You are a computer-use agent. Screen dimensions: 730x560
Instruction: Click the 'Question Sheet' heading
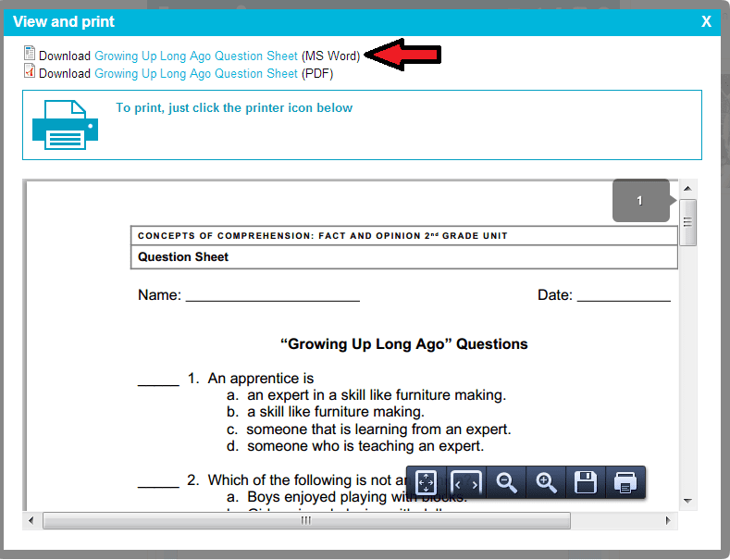pyautogui.click(x=183, y=256)
